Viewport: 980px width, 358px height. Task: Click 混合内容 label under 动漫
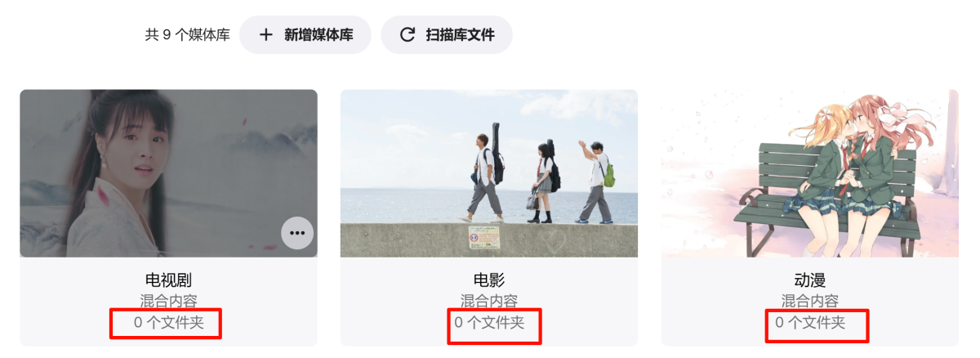(x=810, y=302)
